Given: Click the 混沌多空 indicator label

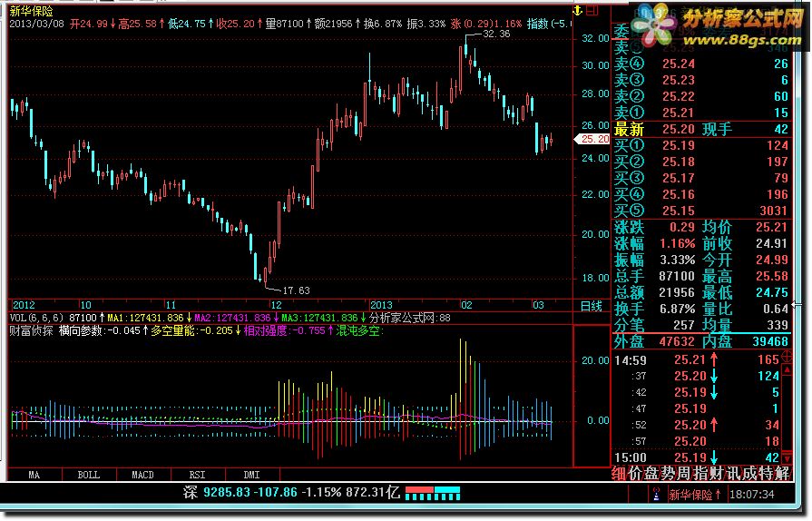Looking at the screenshot, I should (360, 331).
